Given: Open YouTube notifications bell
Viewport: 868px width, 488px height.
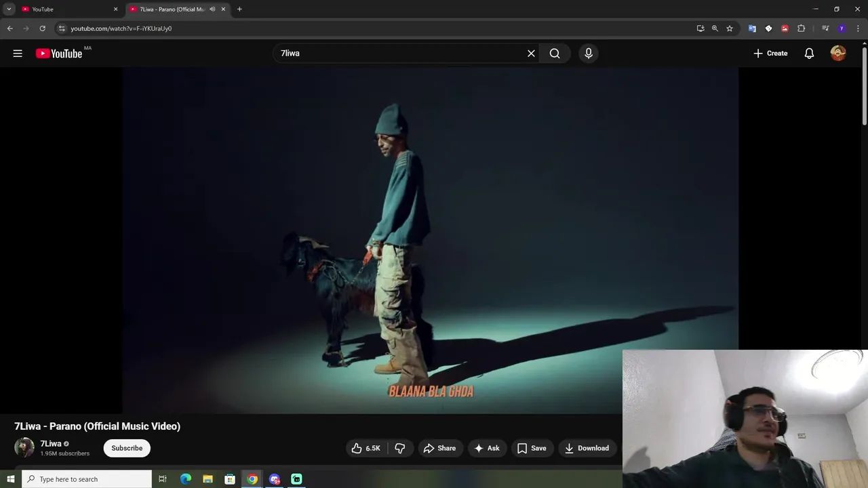Looking at the screenshot, I should click(809, 54).
